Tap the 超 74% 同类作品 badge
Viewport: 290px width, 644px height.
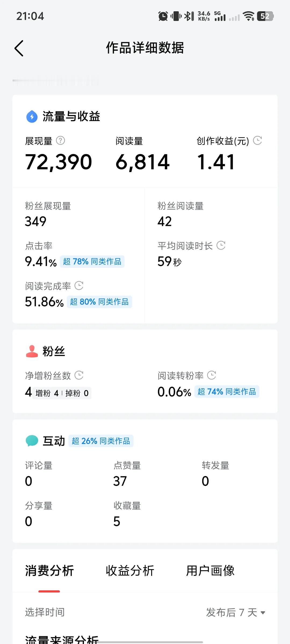[x=227, y=391]
